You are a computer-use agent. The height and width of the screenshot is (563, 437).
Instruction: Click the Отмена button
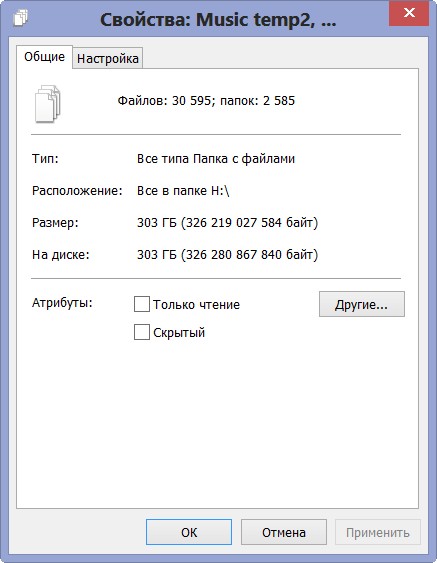tap(284, 532)
